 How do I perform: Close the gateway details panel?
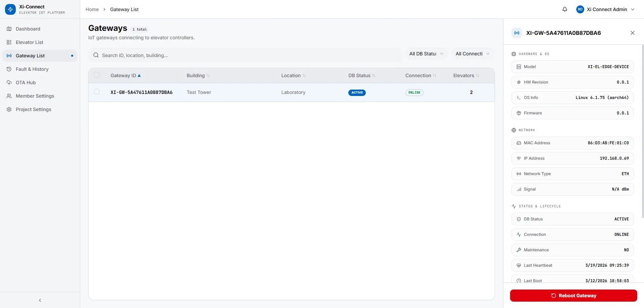[x=632, y=33]
